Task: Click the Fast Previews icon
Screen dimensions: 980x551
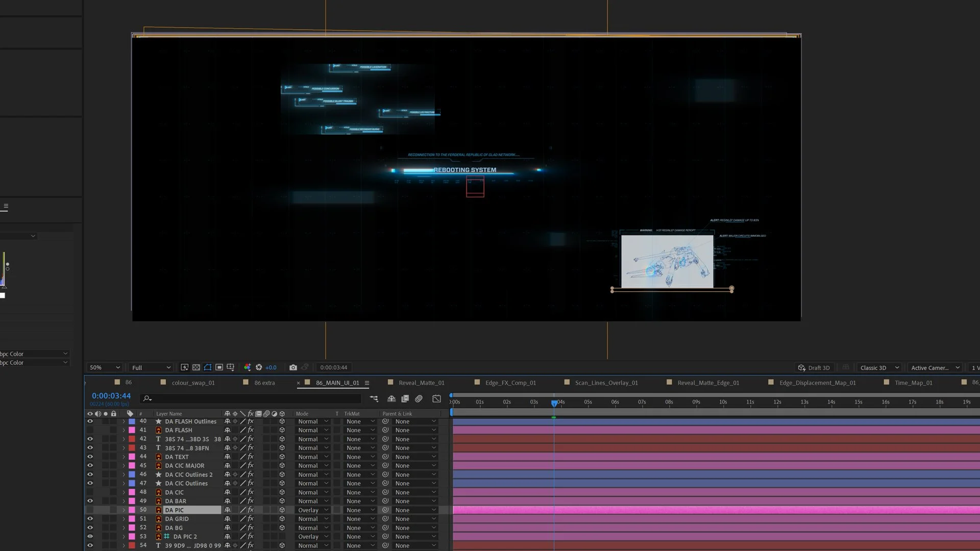Action: pos(184,367)
